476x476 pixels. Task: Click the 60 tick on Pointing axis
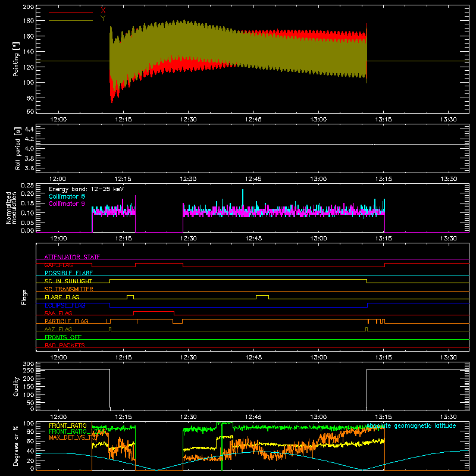click(30, 111)
